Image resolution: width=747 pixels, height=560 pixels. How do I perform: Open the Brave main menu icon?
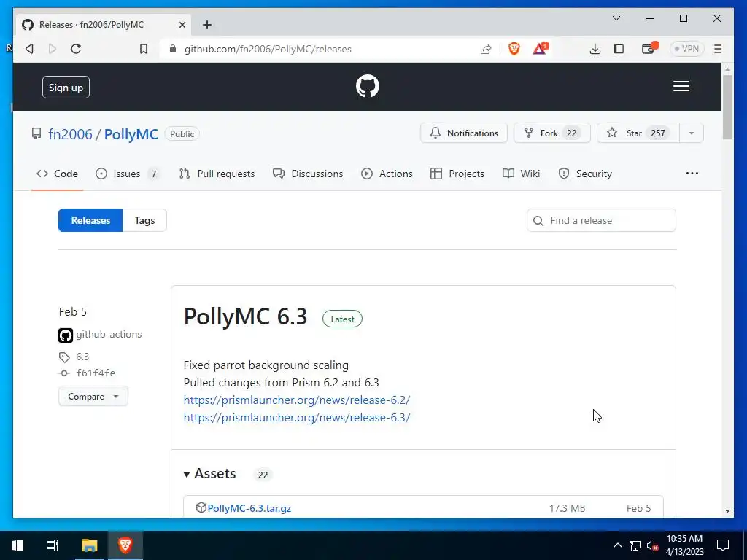[718, 49]
